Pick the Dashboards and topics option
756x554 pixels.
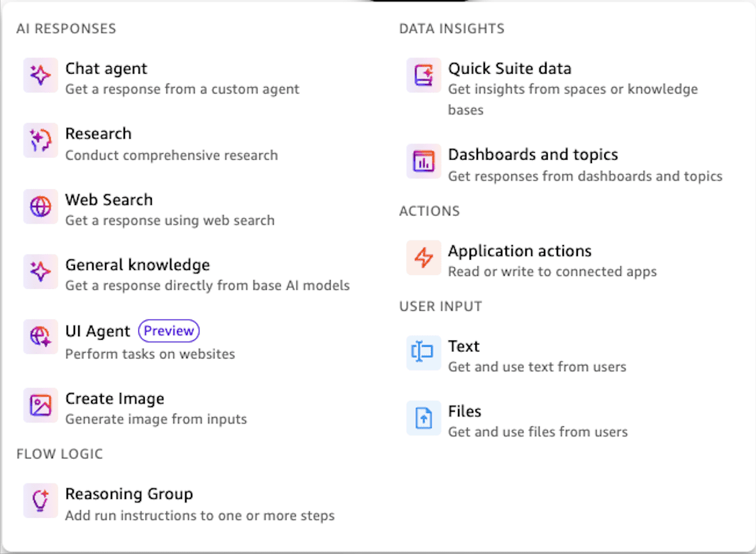532,155
